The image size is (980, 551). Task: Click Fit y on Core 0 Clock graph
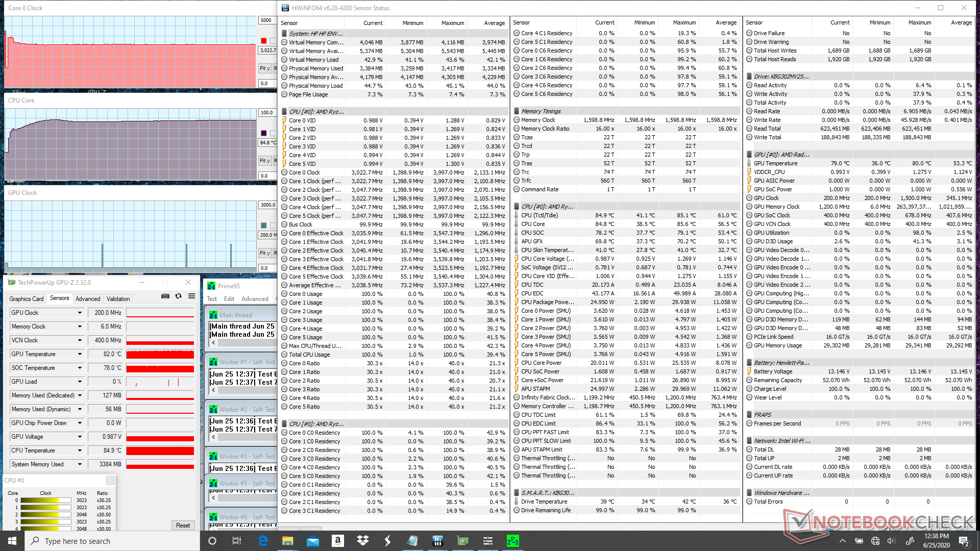tap(264, 68)
